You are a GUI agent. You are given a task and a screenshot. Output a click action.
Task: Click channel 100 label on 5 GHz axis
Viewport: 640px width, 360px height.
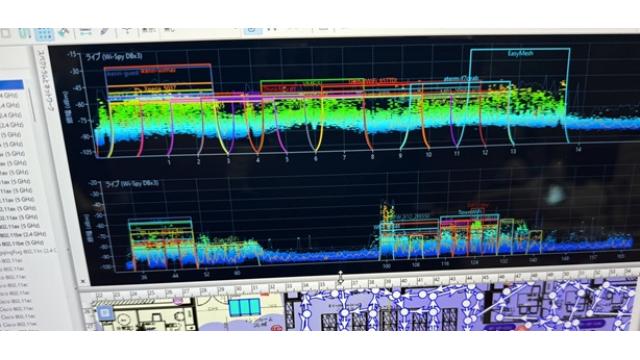(x=386, y=266)
